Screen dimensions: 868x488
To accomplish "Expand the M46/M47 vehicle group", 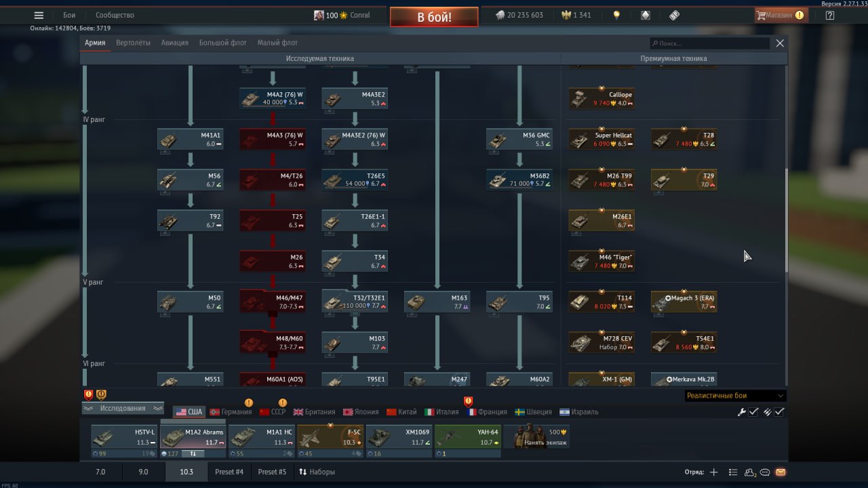I will [273, 302].
